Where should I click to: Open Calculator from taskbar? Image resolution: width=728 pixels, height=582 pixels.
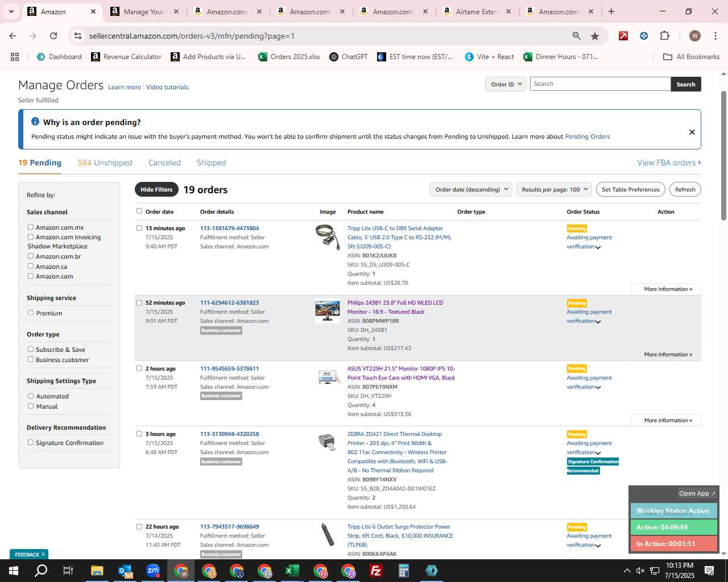tap(404, 571)
